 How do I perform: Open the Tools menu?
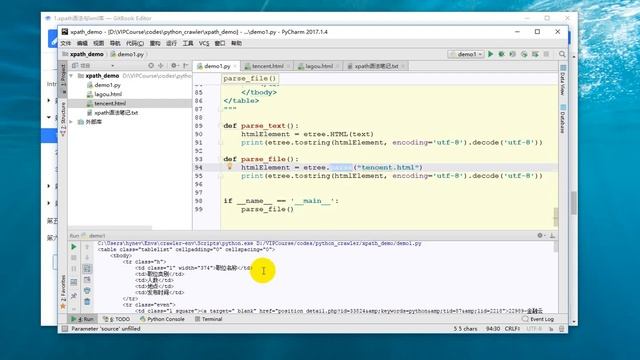click(x=187, y=43)
